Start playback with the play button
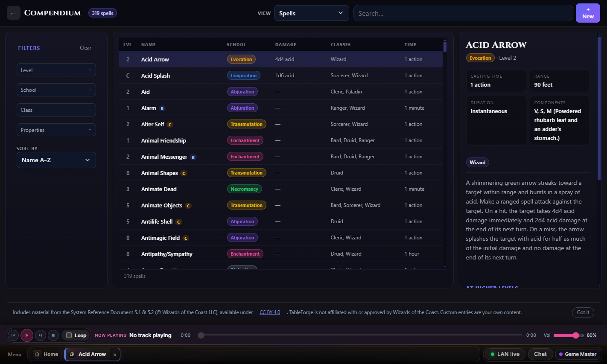Image resolution: width=607 pixels, height=364 pixels. point(26,335)
